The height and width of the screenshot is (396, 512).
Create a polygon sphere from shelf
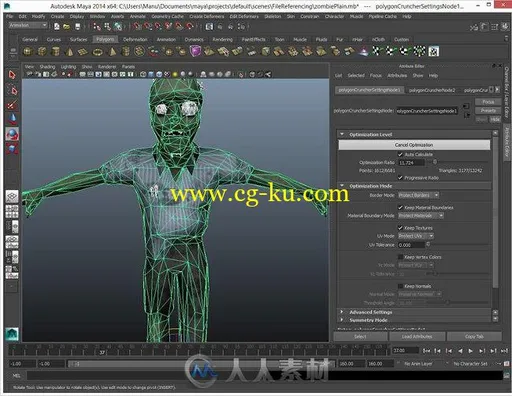[x=28, y=51]
